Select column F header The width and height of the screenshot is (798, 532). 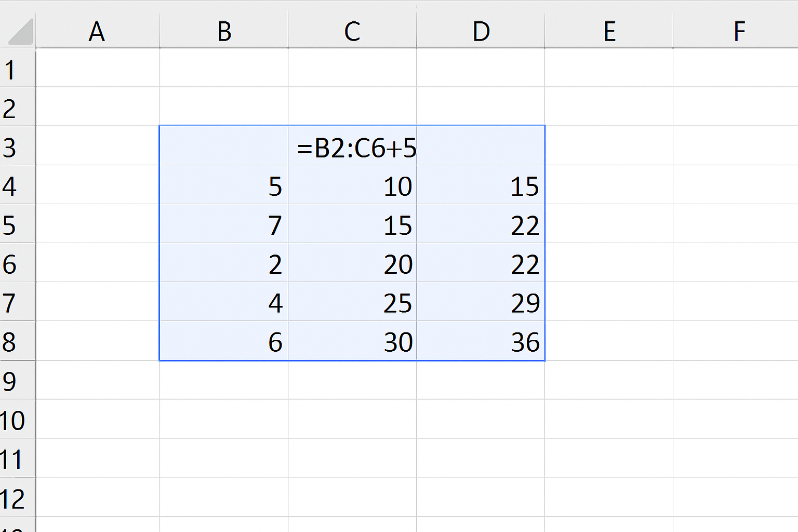tap(736, 31)
